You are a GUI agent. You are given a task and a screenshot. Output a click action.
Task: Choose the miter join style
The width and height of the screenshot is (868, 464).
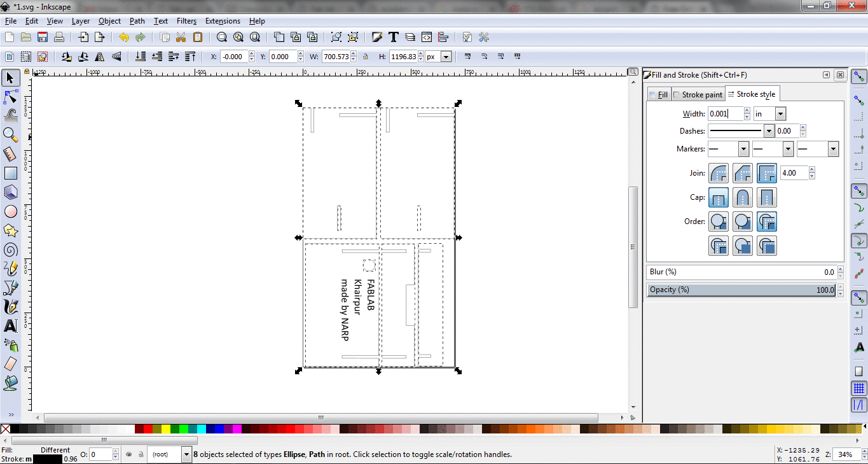pyautogui.click(x=767, y=172)
